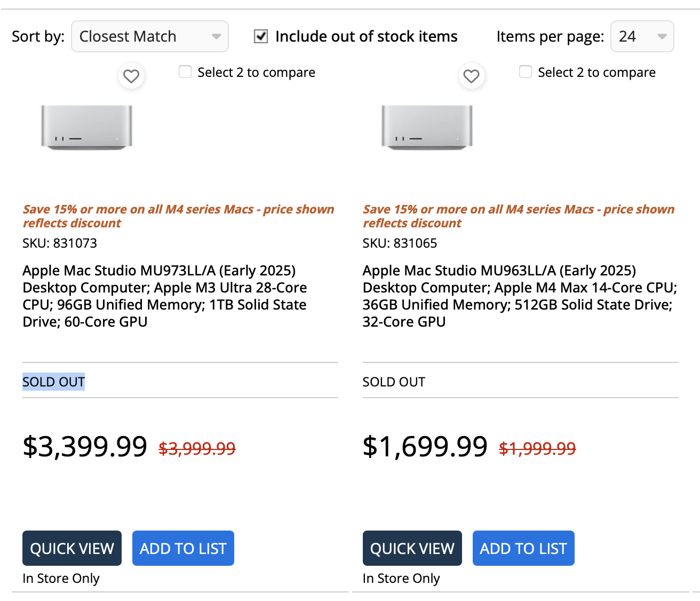Viewport: 700px width, 601px height.
Task: Click Quick View for M4 Max Mac Studio
Action: click(x=412, y=548)
